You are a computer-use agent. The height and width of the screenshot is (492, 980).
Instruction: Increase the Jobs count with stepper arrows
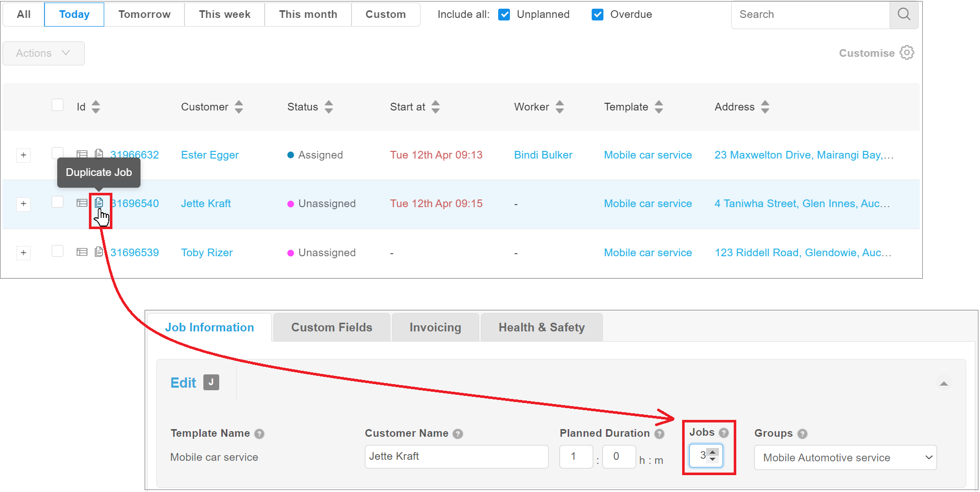click(x=713, y=452)
